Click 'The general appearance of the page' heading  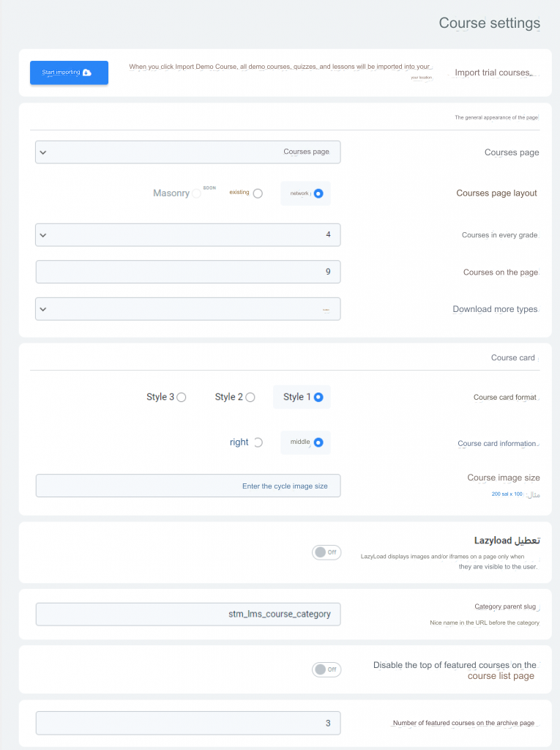496,117
